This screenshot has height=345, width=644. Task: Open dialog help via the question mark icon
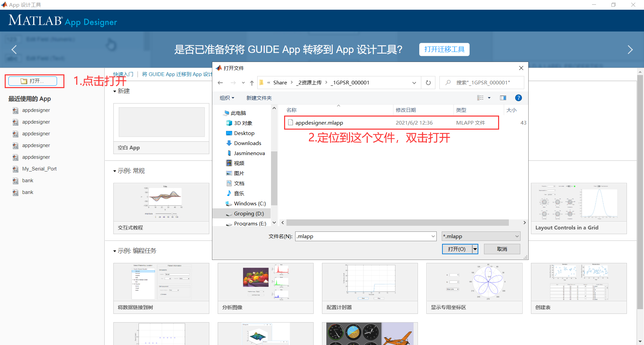(519, 97)
